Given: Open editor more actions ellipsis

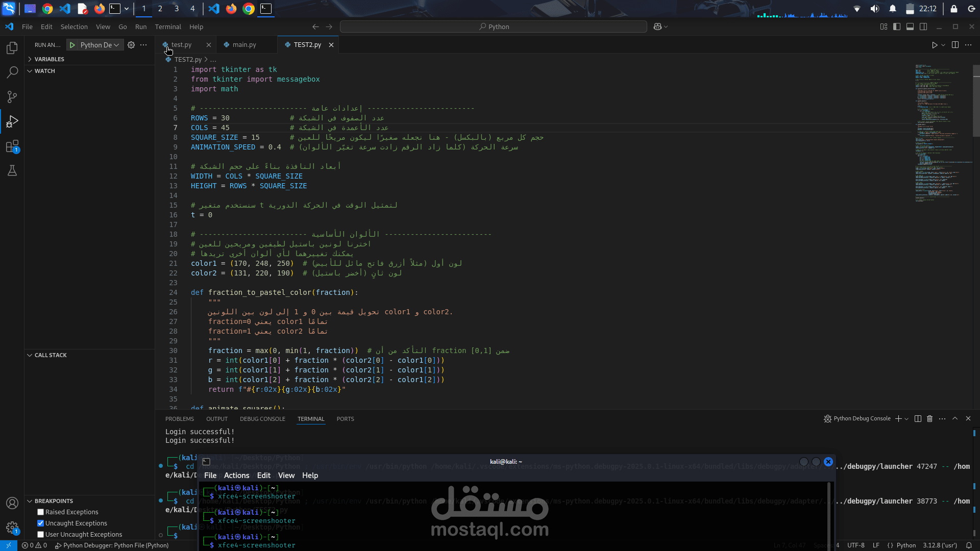Looking at the screenshot, I should click(968, 45).
